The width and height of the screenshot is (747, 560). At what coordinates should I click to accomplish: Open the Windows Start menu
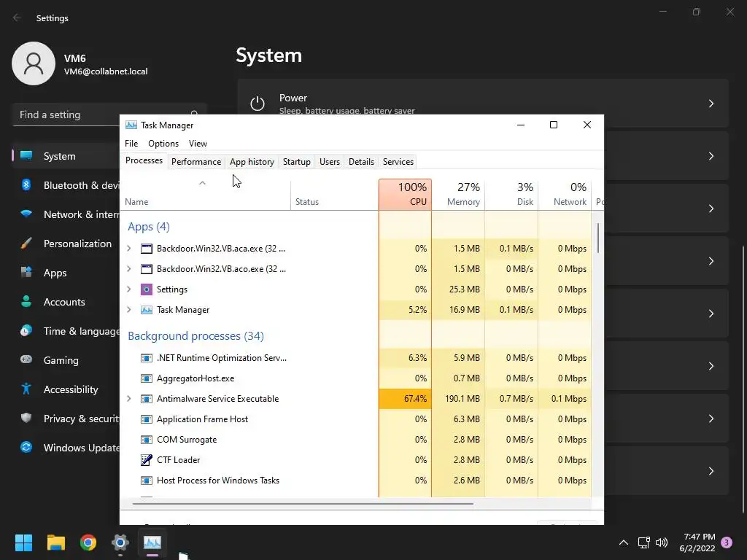click(23, 542)
